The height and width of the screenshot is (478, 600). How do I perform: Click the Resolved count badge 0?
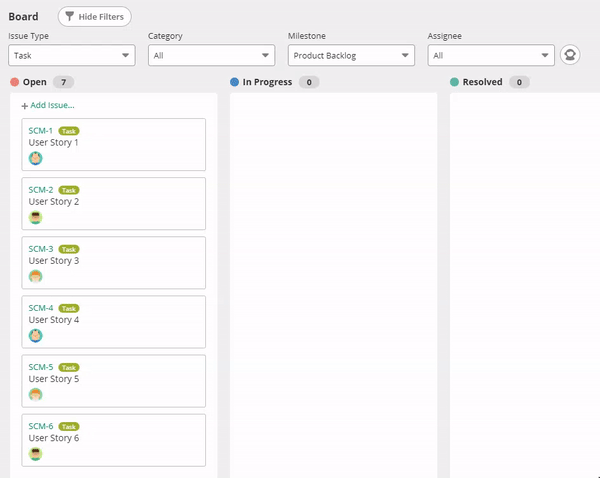(x=519, y=82)
